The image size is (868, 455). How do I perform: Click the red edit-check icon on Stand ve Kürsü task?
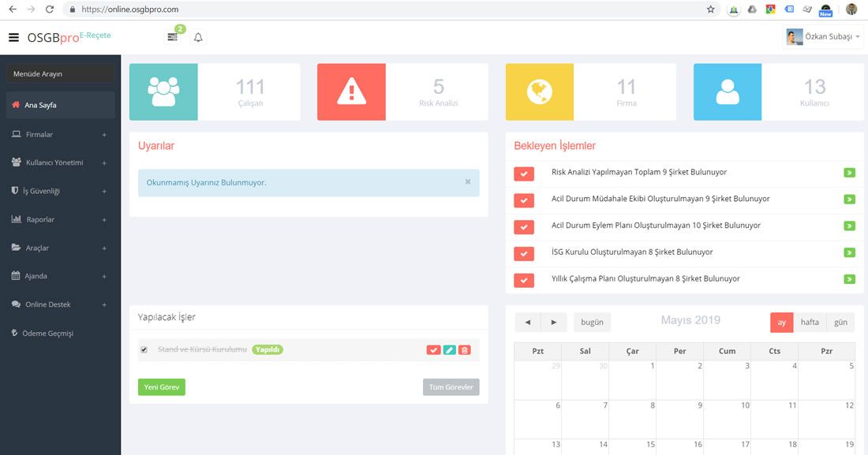tap(433, 349)
